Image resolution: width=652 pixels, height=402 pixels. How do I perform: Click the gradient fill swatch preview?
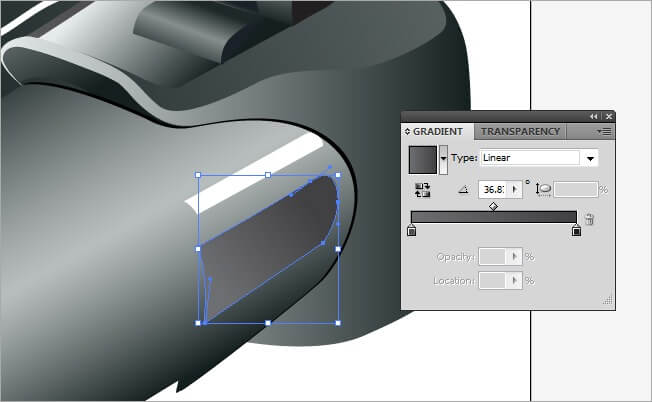click(423, 160)
